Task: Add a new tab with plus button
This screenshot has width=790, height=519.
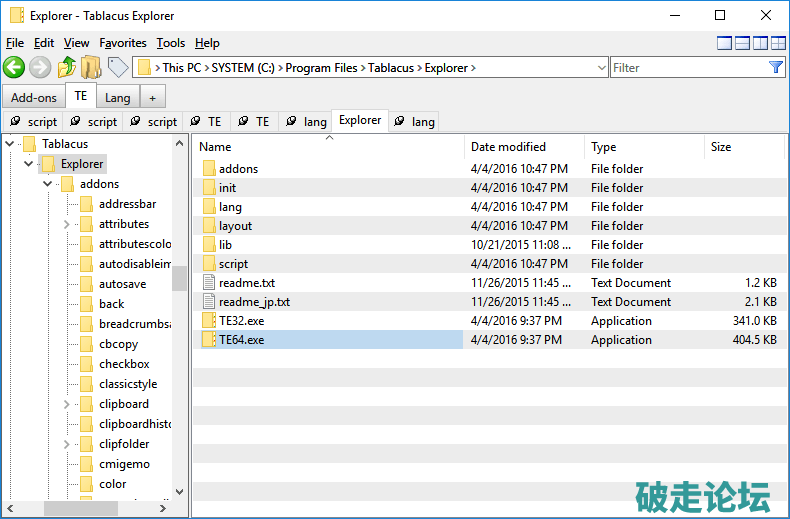Action: (x=152, y=98)
